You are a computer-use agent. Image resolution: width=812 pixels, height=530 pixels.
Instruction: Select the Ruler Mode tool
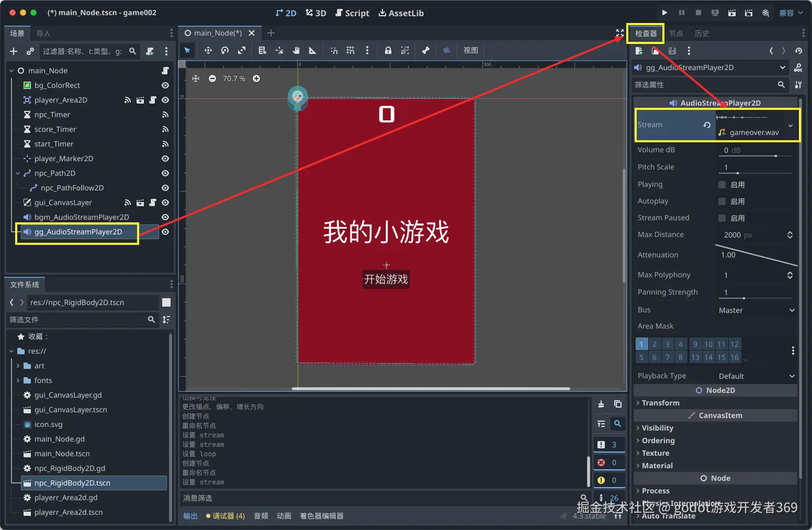[x=313, y=50]
